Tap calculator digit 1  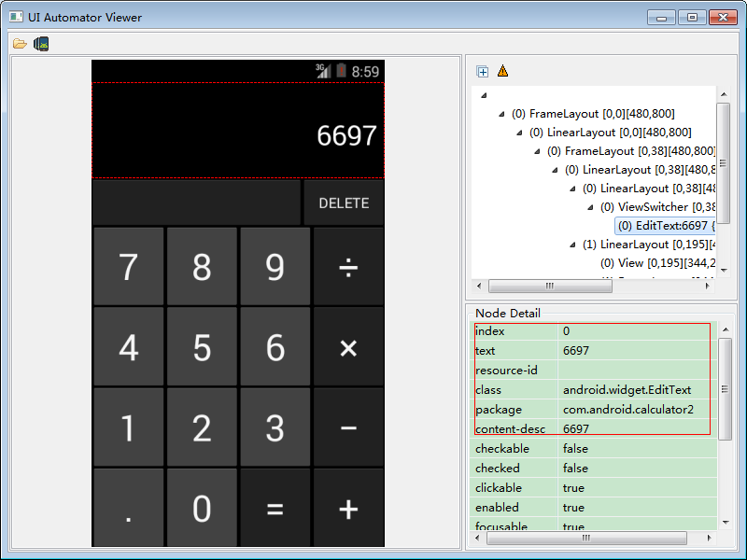(129, 427)
